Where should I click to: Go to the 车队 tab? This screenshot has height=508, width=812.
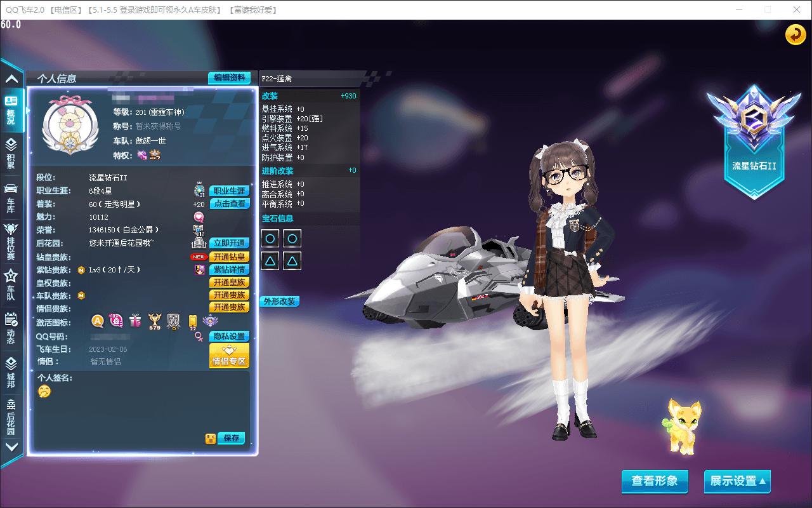pyautogui.click(x=11, y=284)
